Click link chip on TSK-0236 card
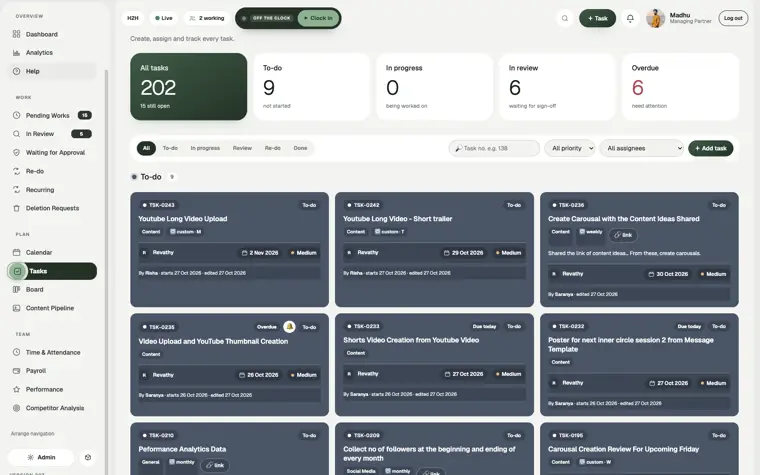 click(623, 235)
